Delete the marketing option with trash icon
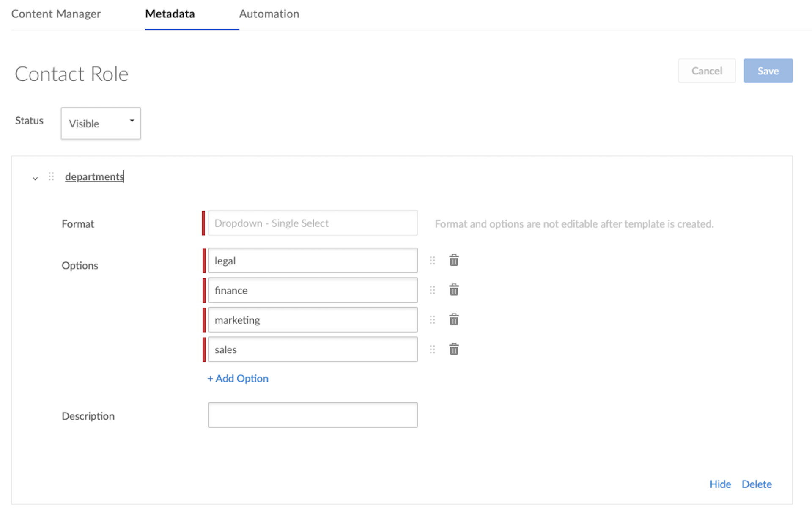This screenshot has width=812, height=520. 454,319
